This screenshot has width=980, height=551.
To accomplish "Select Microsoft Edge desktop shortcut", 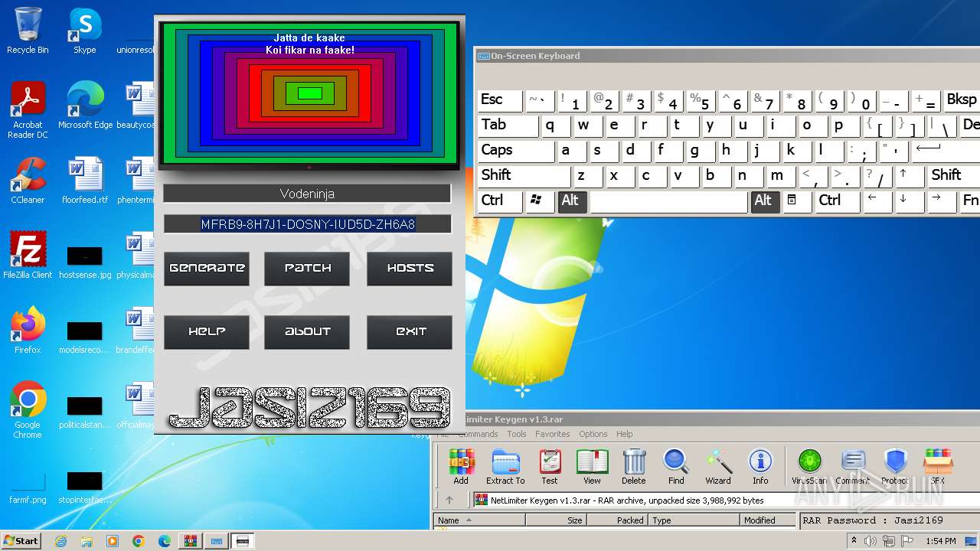I will (85, 106).
